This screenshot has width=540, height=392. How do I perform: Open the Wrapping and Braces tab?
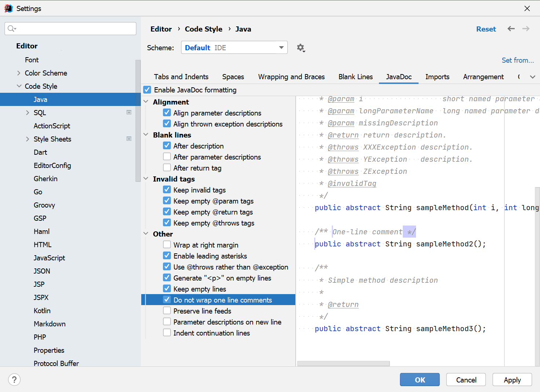291,77
